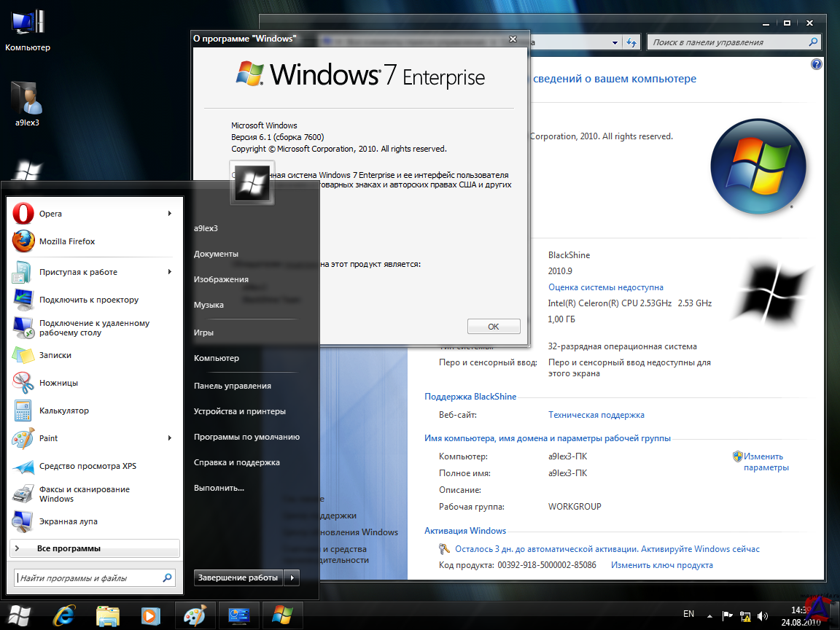Select Устройства и принтеры menu entry
This screenshot has width=840, height=630.
239,411
